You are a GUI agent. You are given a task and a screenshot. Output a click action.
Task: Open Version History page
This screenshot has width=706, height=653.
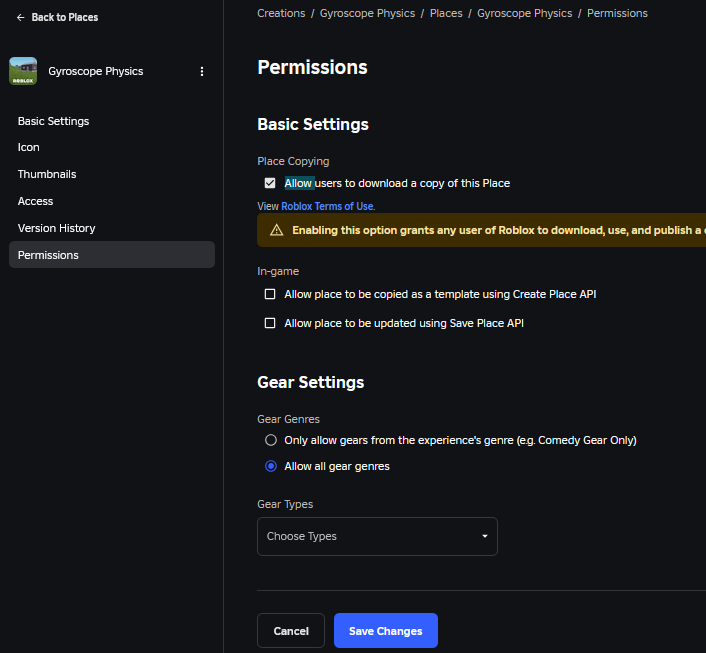pyautogui.click(x=57, y=228)
